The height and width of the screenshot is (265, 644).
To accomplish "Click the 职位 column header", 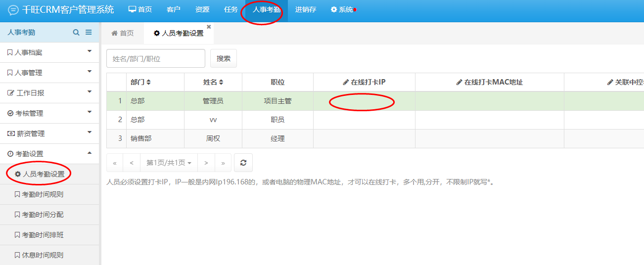I will [277, 82].
